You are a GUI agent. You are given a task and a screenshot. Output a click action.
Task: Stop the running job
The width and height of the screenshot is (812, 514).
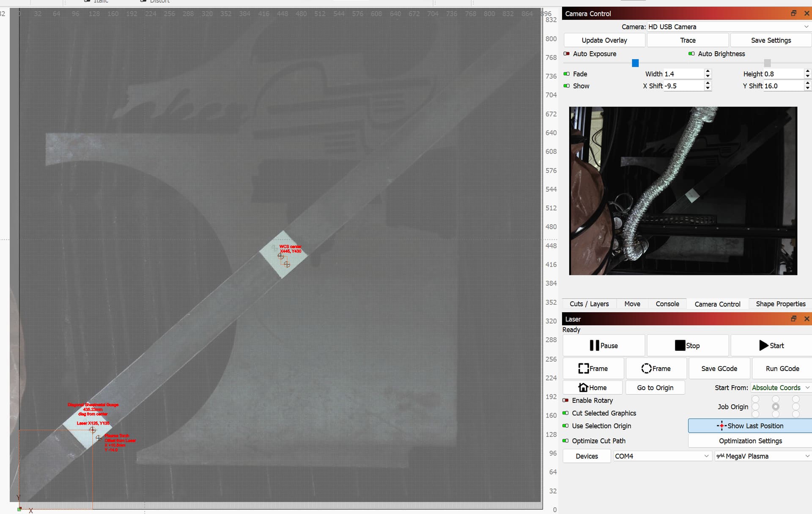[688, 345]
